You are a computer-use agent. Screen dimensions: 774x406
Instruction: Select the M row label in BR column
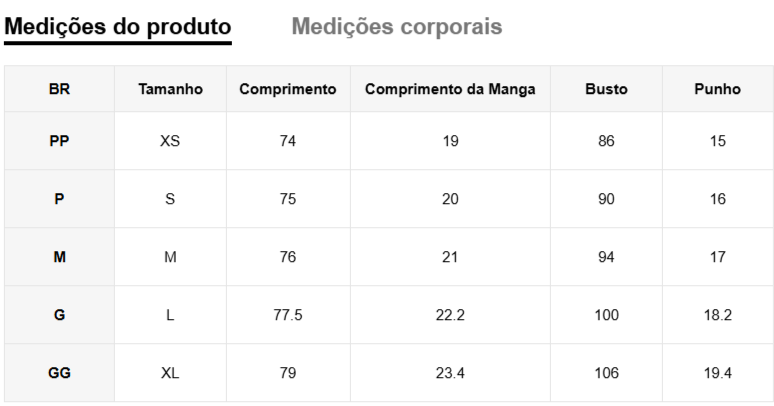[59, 257]
